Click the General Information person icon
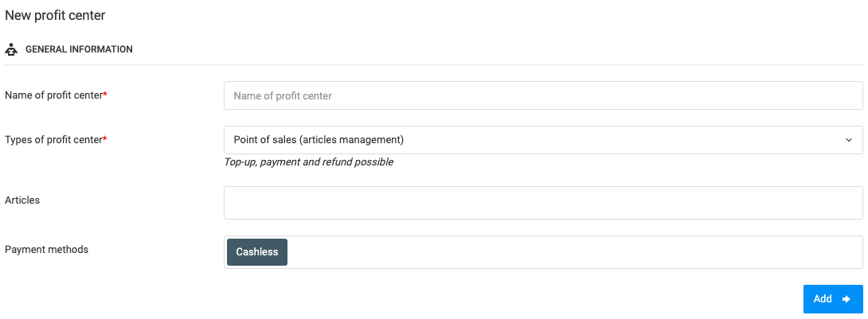868x319 pixels. click(11, 49)
